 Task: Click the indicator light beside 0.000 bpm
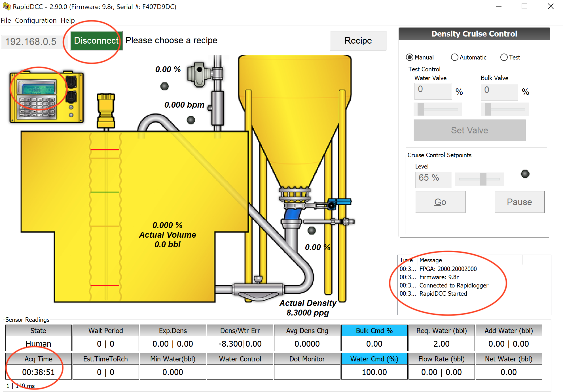coord(191,120)
